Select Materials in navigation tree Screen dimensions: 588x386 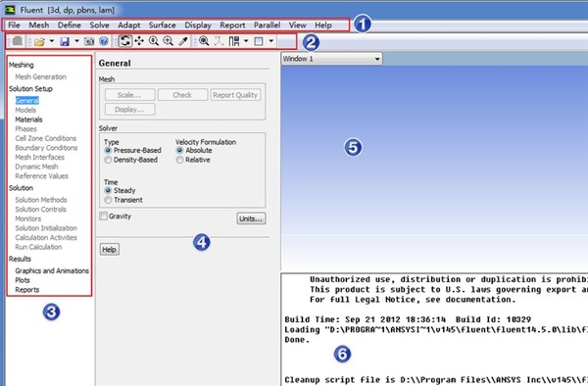click(28, 120)
